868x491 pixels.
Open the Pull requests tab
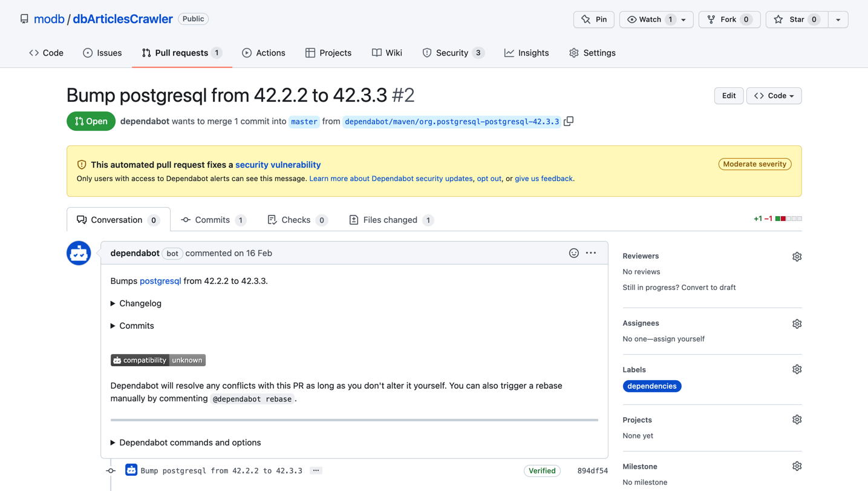click(x=181, y=53)
